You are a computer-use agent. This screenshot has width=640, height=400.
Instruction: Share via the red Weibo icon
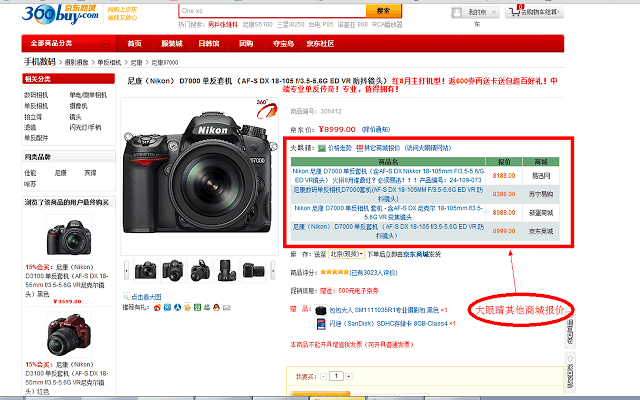157,307
